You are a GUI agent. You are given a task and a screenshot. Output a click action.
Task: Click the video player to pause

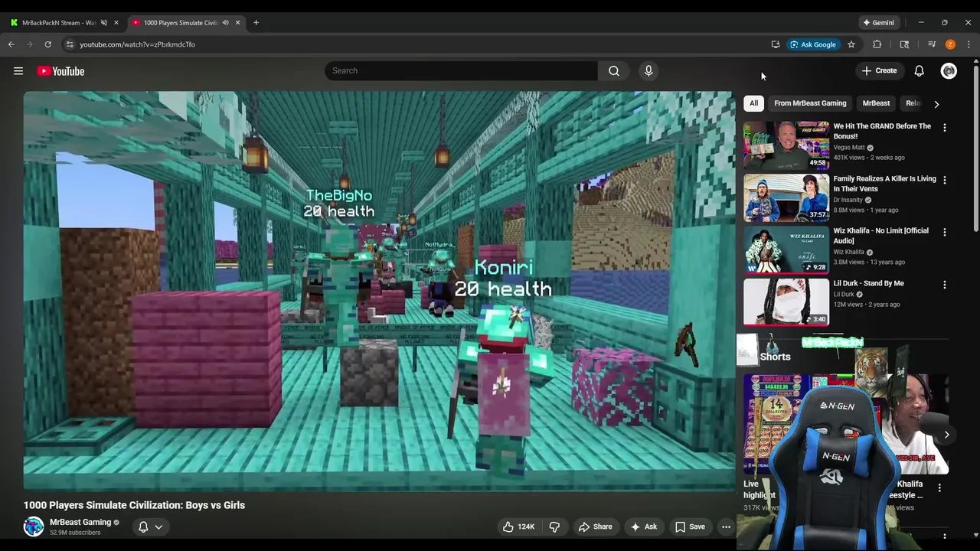[378, 291]
